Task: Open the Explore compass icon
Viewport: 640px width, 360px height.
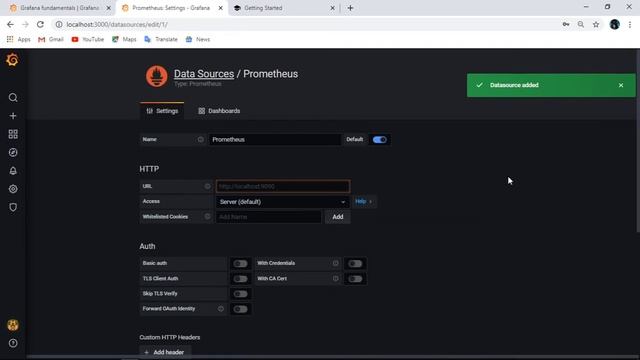Action: [x=13, y=152]
